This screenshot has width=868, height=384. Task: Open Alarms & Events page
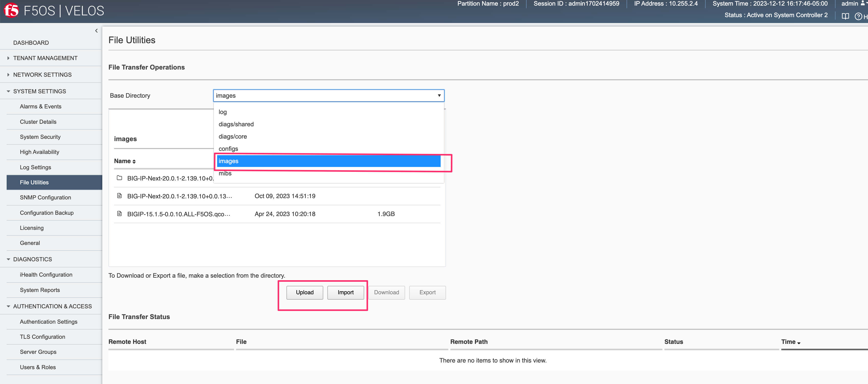click(40, 106)
